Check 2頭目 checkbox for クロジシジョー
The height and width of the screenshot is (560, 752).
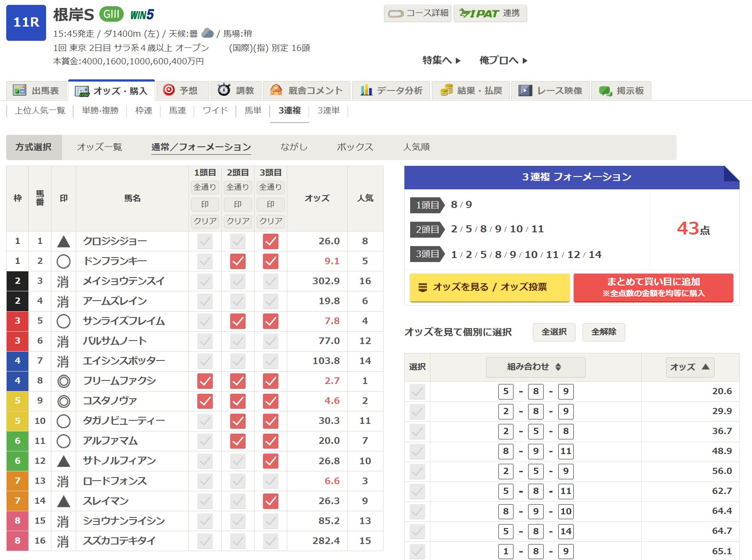coord(238,241)
